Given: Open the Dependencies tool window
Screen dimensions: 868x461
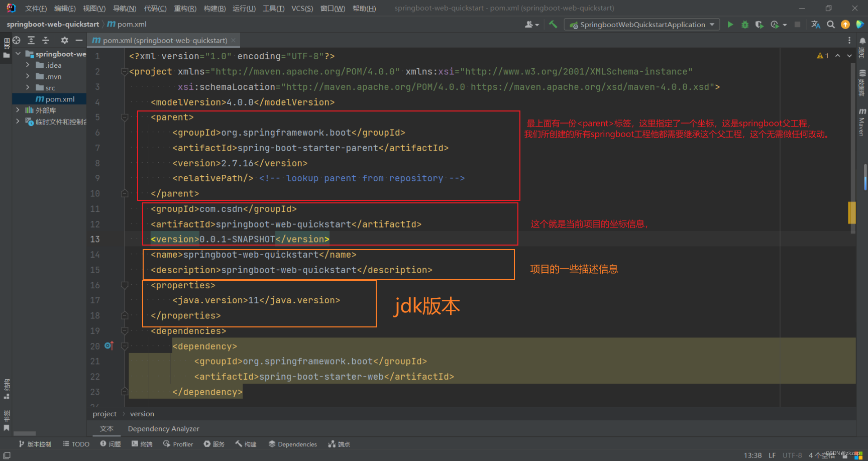Looking at the screenshot, I should pos(293,444).
